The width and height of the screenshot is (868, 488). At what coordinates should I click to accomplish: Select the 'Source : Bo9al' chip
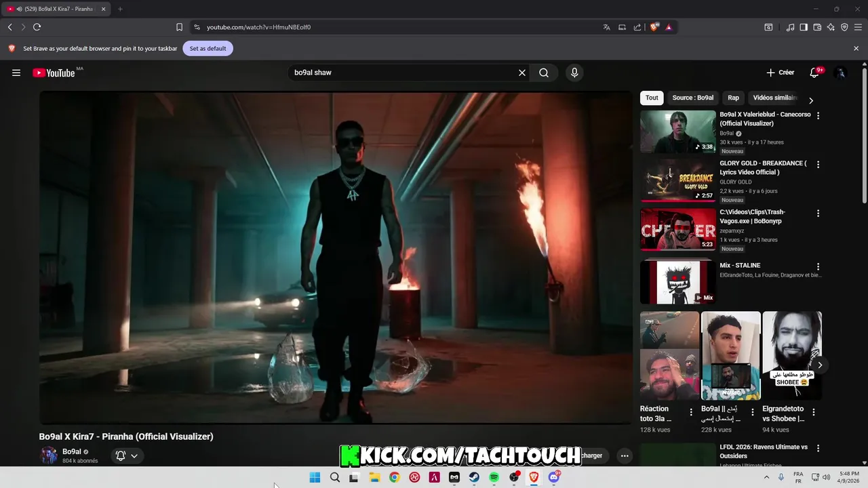(692, 98)
